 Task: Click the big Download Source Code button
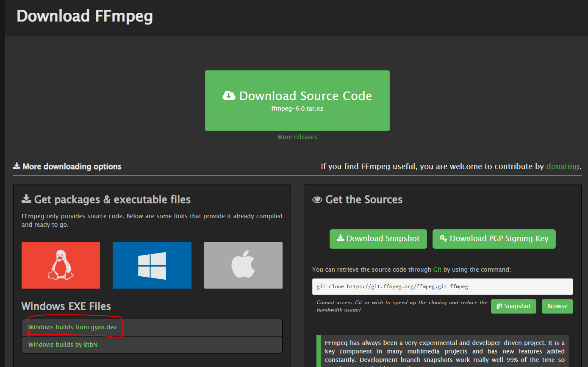point(297,100)
